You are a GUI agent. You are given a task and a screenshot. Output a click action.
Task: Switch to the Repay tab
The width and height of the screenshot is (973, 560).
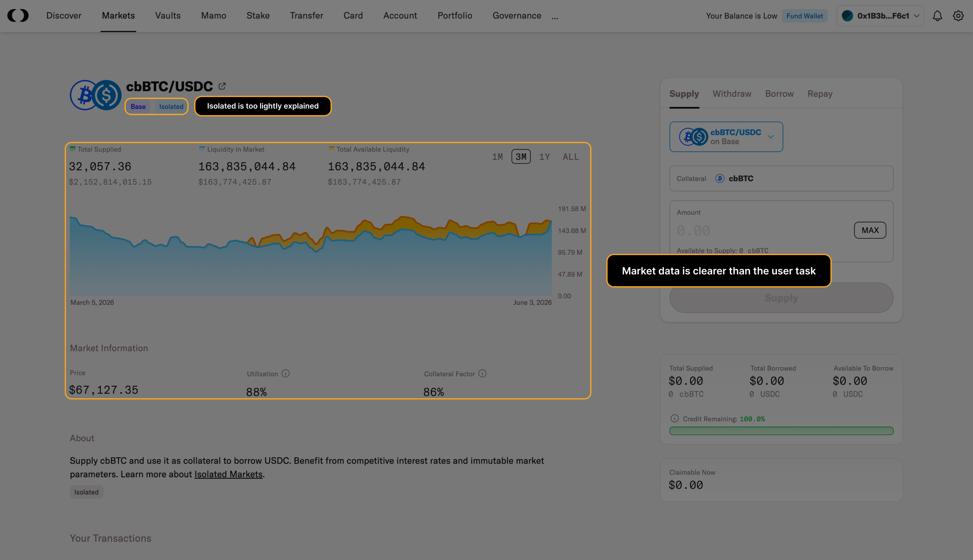click(x=820, y=94)
